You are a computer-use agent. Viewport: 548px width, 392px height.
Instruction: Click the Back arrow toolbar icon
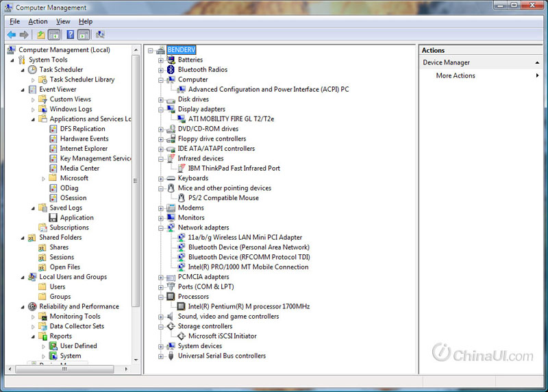coord(12,35)
